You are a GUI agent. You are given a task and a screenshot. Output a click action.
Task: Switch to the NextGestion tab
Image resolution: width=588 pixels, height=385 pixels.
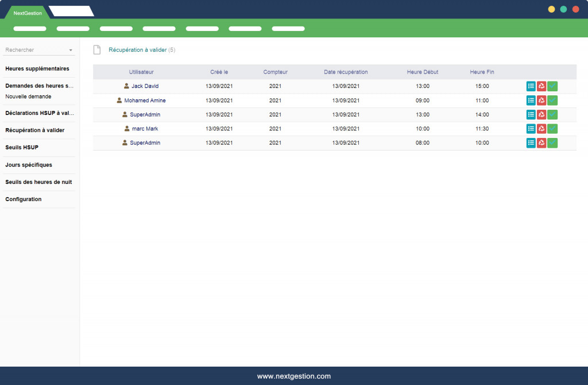[x=28, y=13]
